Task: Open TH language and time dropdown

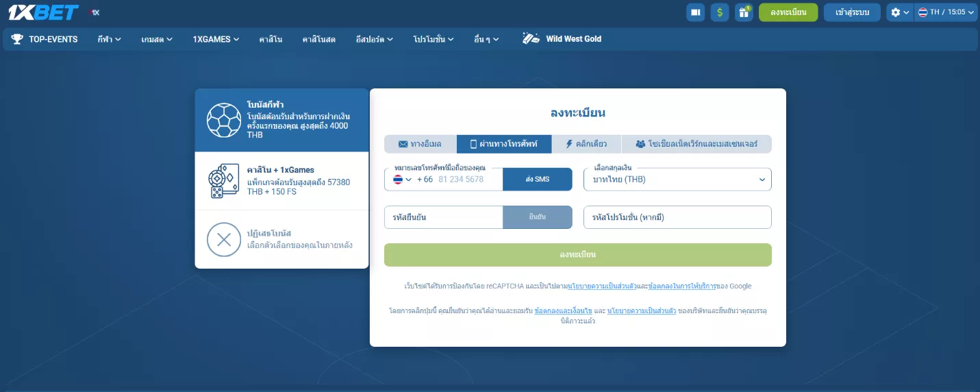Action: (x=946, y=12)
